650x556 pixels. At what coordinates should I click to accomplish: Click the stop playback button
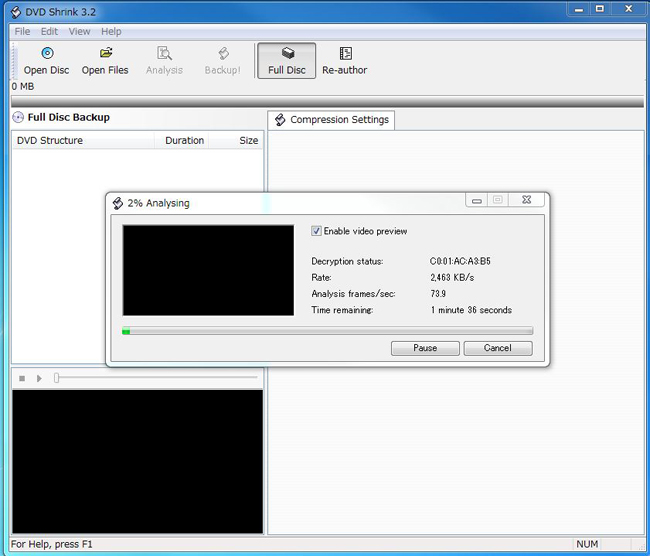point(22,378)
